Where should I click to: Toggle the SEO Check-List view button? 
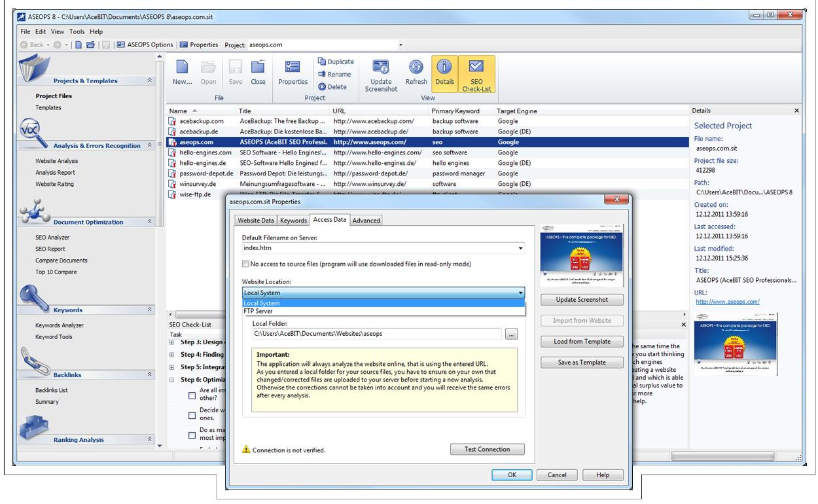pyautogui.click(x=476, y=73)
